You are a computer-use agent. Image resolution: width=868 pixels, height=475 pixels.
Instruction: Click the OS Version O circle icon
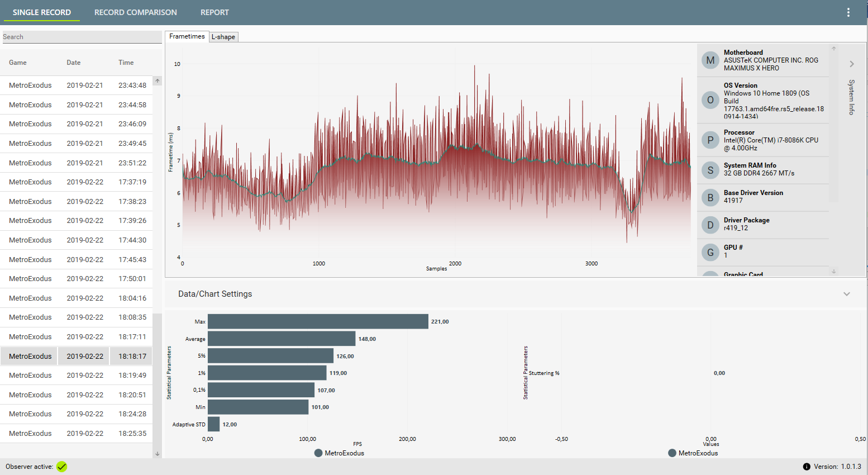tap(710, 101)
